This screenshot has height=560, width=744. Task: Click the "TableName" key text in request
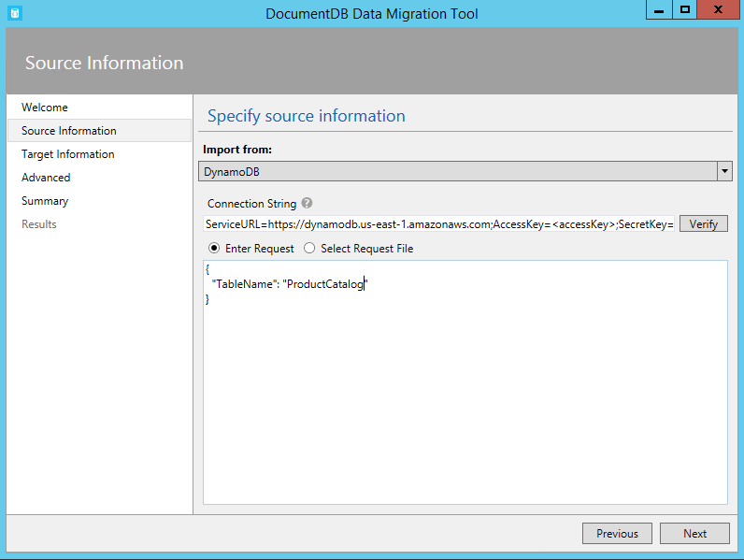click(245, 284)
